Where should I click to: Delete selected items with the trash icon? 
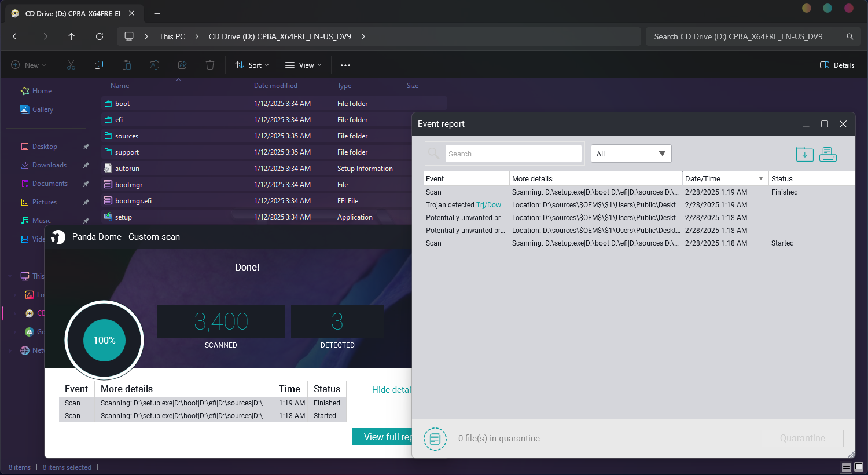click(x=210, y=65)
